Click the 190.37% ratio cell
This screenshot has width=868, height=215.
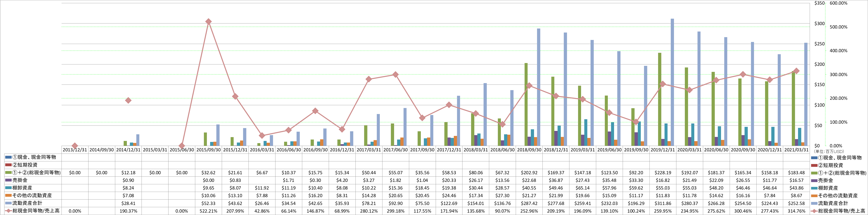tap(128, 211)
